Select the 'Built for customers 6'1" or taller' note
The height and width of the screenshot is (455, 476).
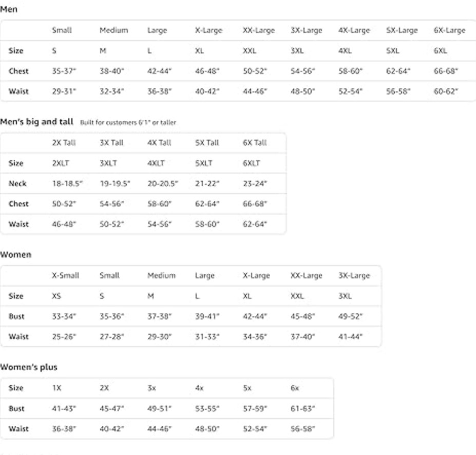click(128, 123)
